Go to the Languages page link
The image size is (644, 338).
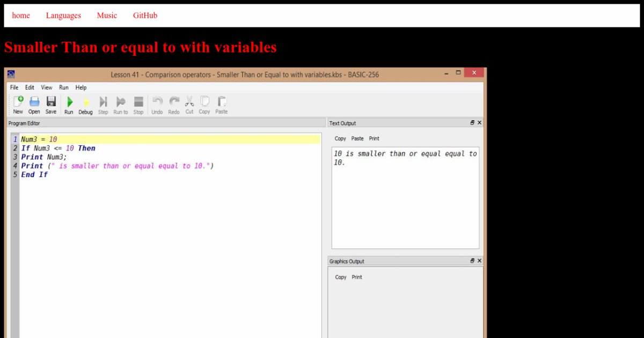click(x=63, y=16)
